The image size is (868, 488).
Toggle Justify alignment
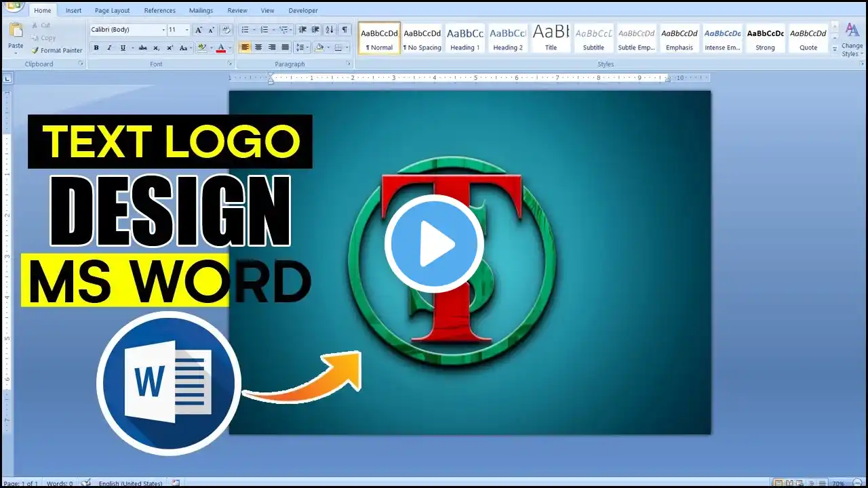(x=285, y=47)
